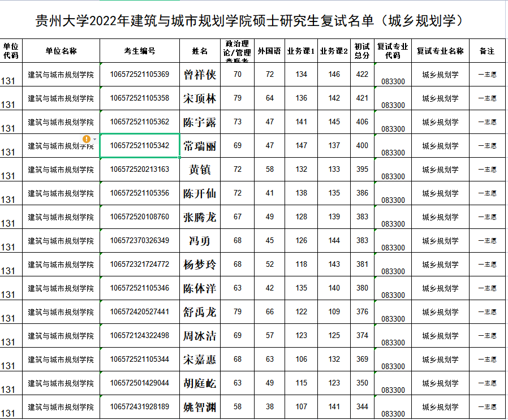Screen dimensions: 508x420
Task: Click the name 宋顶林
Action: coord(200,98)
